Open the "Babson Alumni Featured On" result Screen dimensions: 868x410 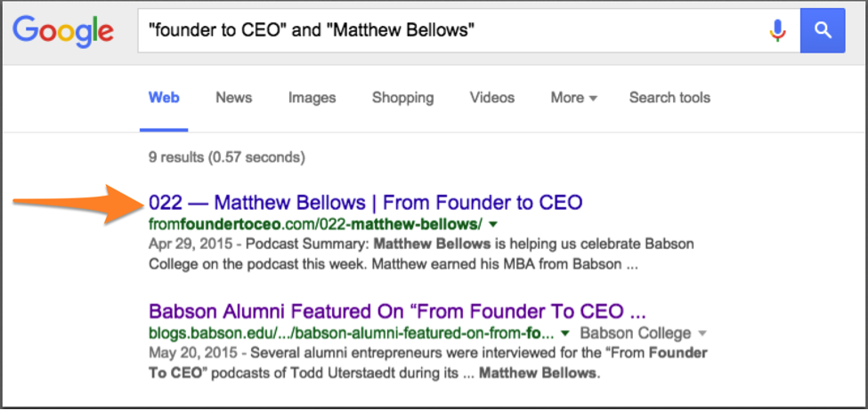[x=397, y=312]
